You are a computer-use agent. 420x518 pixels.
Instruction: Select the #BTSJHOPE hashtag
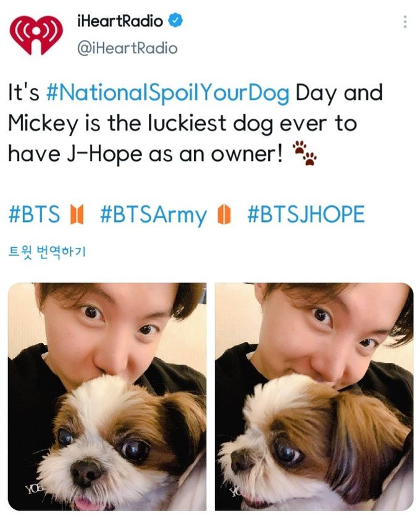[306, 214]
